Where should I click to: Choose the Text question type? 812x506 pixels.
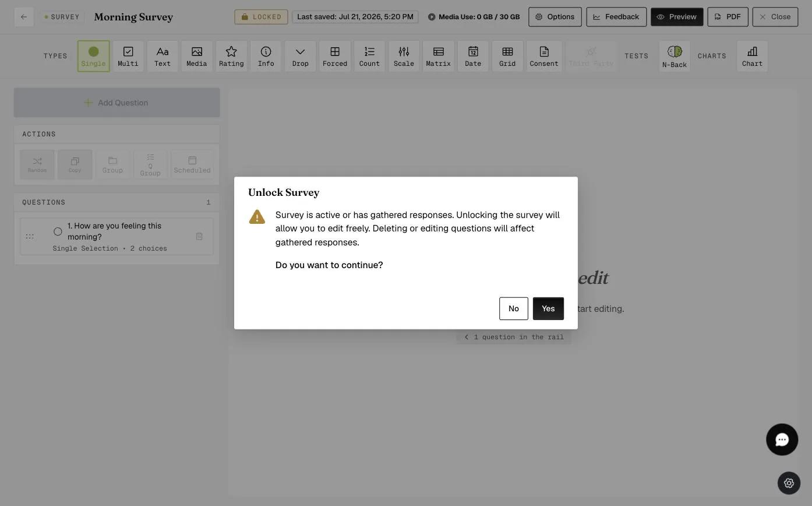[163, 56]
